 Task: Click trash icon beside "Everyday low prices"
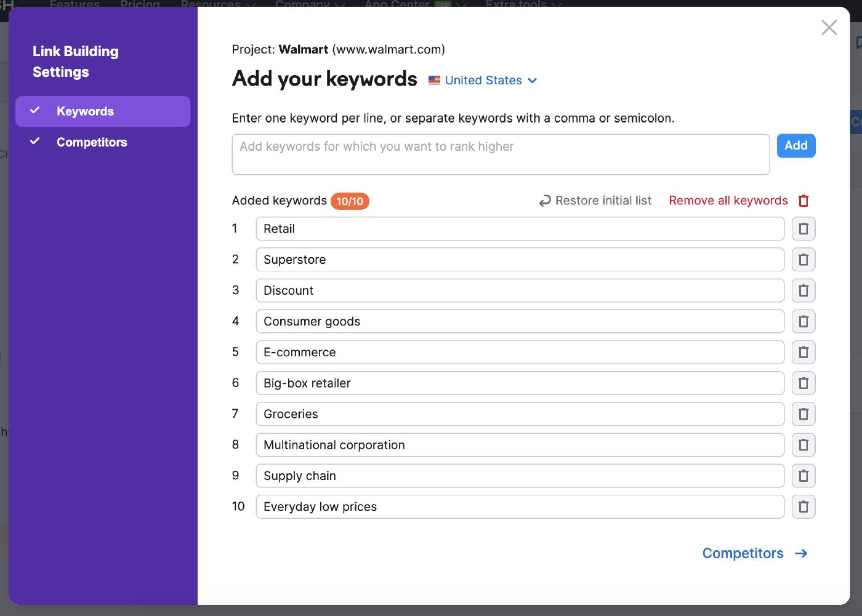[804, 506]
